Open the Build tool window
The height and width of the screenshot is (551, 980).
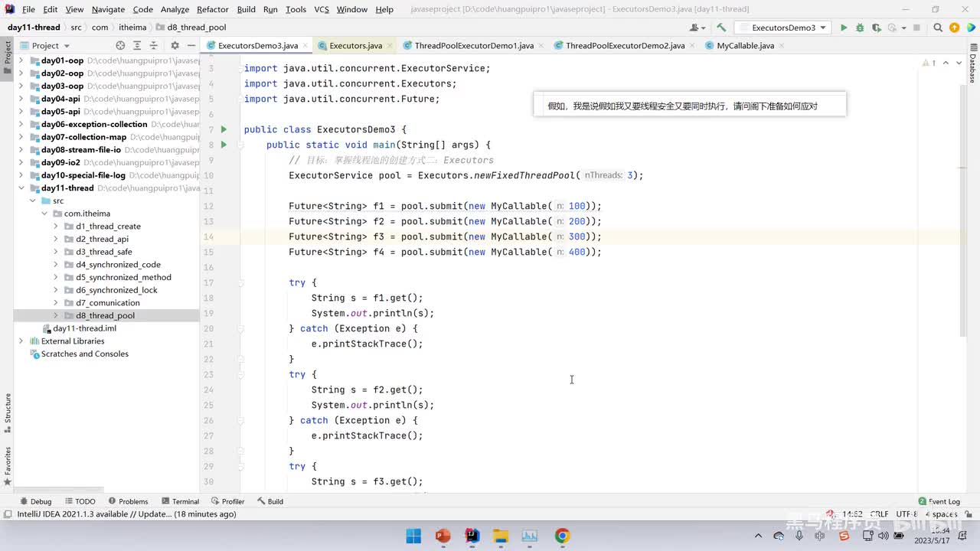click(270, 501)
